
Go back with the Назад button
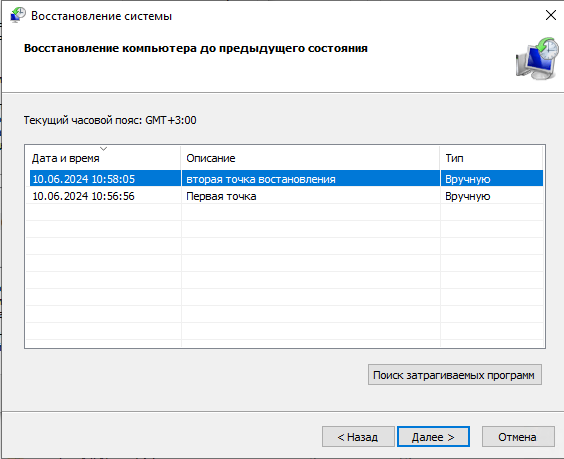pyautogui.click(x=358, y=437)
